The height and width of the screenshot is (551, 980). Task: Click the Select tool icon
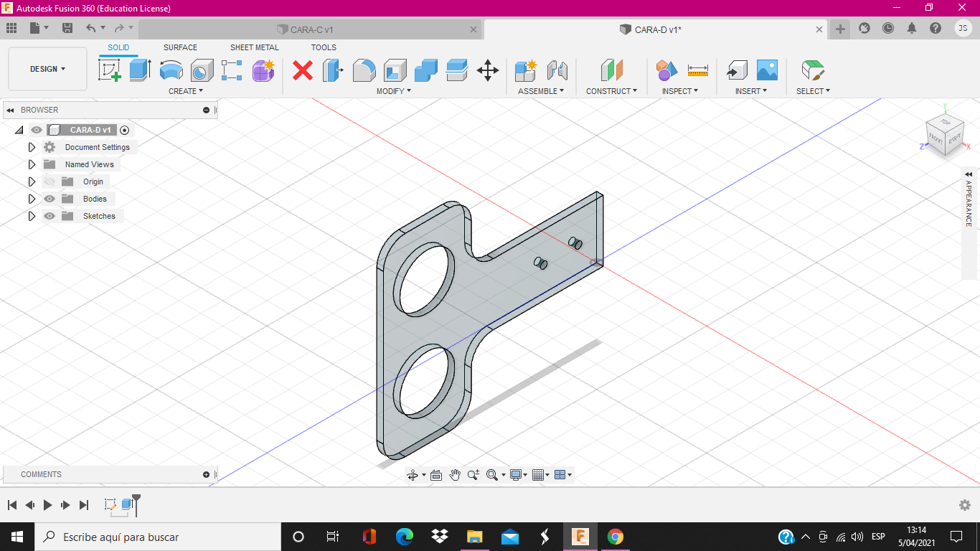click(813, 70)
